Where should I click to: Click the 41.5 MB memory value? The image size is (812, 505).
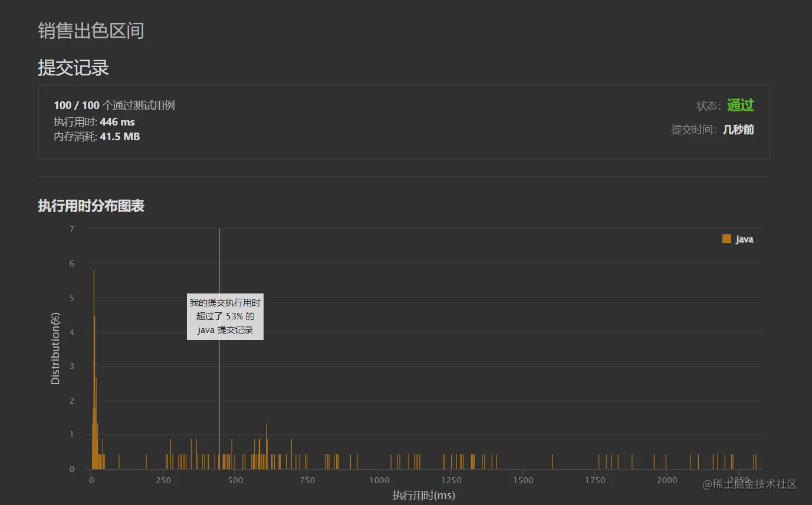(120, 137)
